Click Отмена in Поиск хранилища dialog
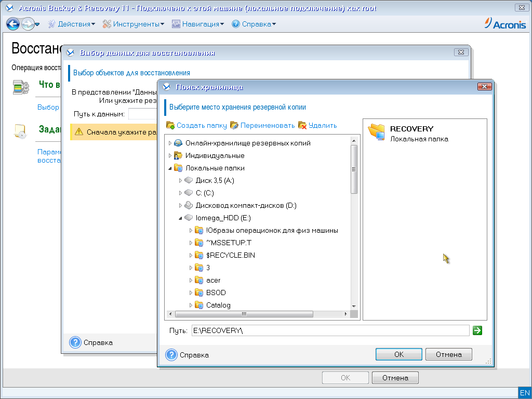The image size is (532, 399). click(x=448, y=354)
